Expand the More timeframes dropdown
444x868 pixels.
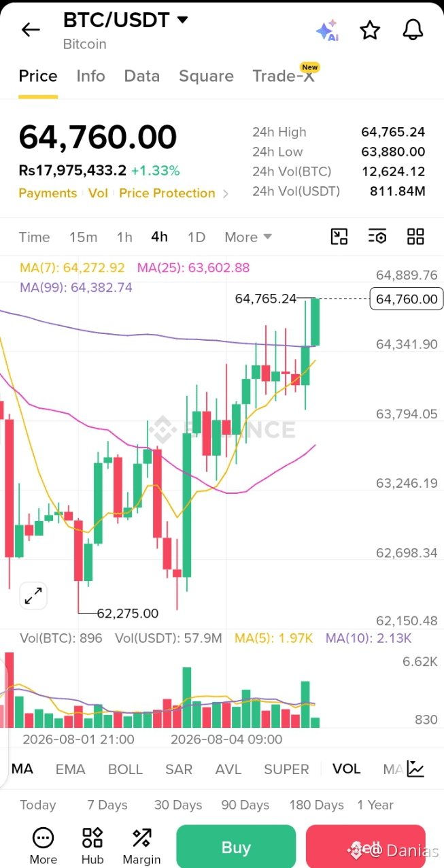pyautogui.click(x=248, y=237)
